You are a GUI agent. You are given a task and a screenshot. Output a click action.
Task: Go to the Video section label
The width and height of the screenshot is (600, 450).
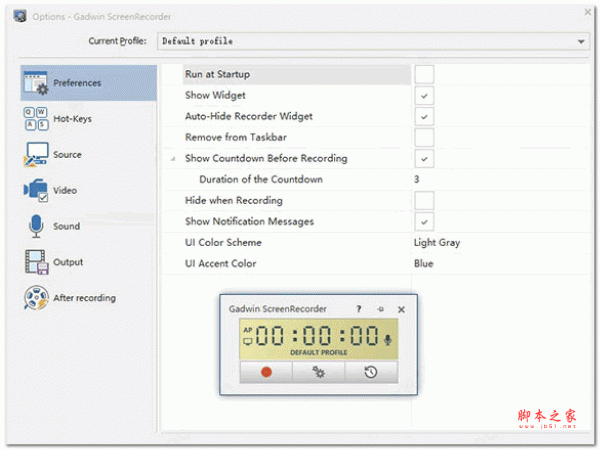coord(65,190)
